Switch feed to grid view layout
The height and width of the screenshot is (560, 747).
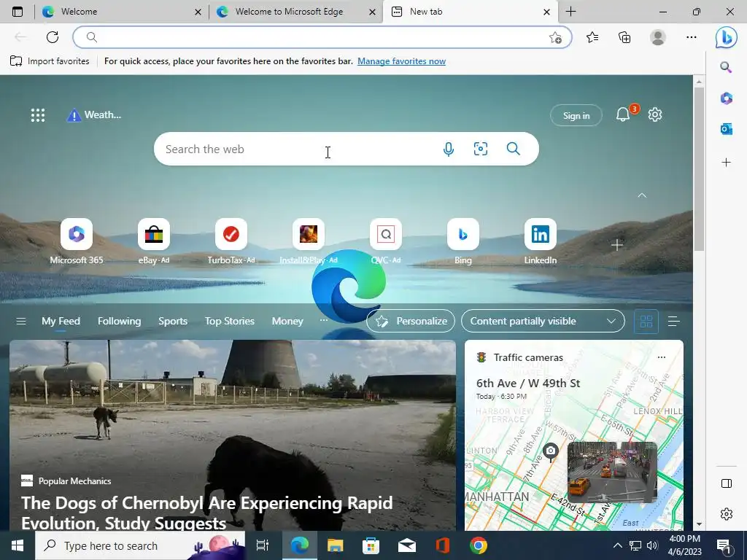[x=646, y=322]
